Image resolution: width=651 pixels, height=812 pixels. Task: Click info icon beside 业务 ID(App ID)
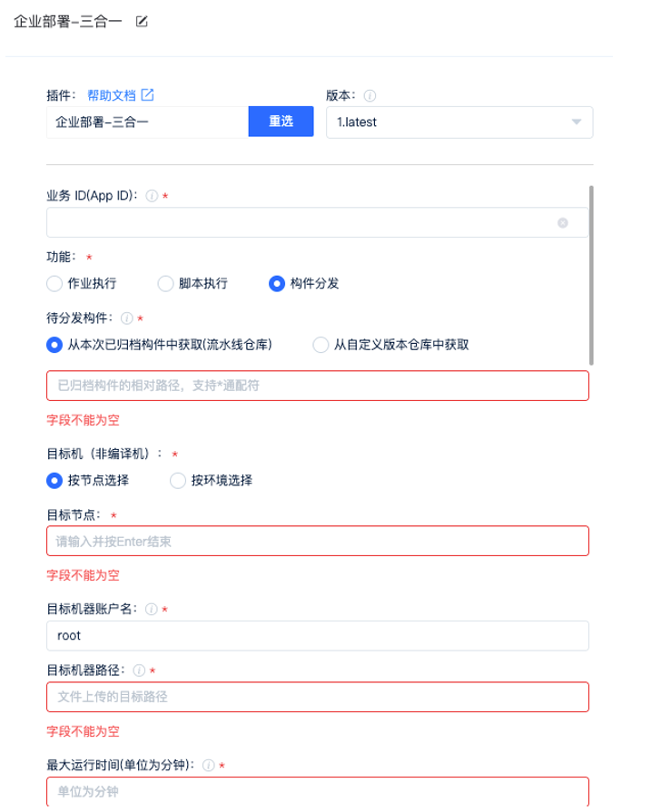(152, 195)
